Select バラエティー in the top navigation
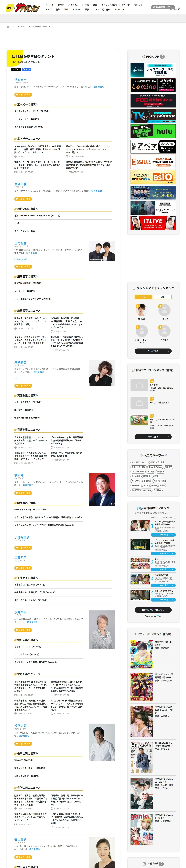 tap(74, 5)
